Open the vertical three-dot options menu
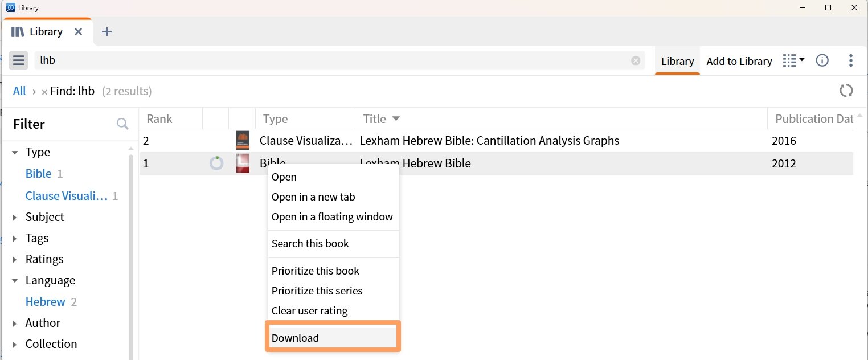The image size is (868, 360). [851, 60]
